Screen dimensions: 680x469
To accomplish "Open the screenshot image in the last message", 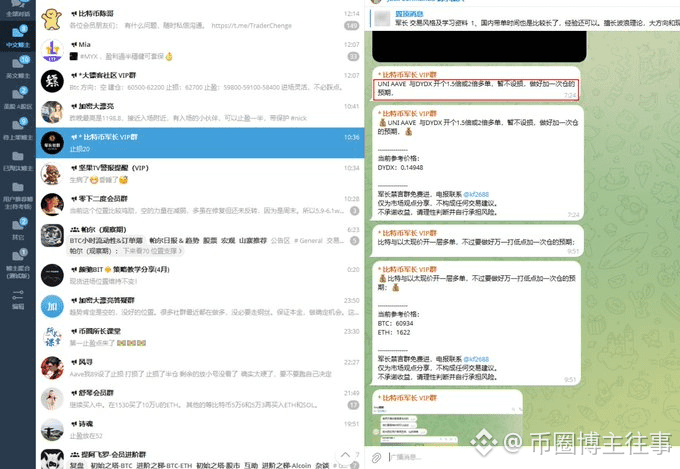I will (x=447, y=423).
